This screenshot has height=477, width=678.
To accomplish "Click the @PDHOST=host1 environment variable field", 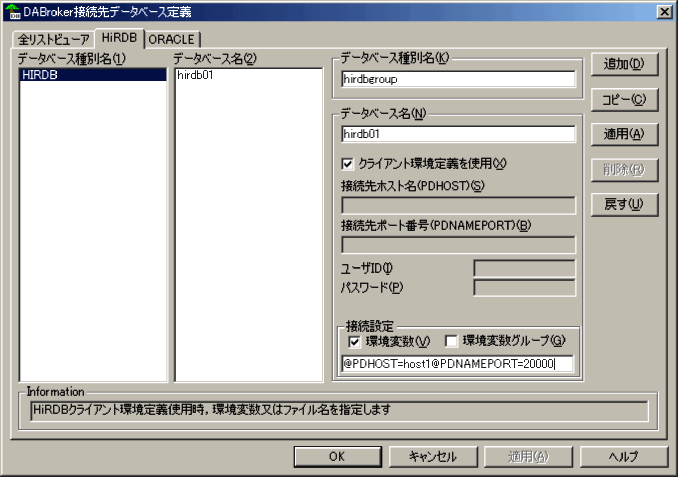I will click(x=457, y=364).
